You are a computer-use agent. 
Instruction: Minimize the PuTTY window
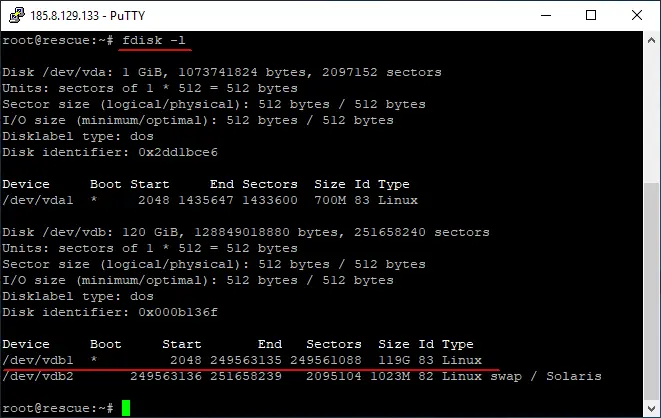(546, 15)
